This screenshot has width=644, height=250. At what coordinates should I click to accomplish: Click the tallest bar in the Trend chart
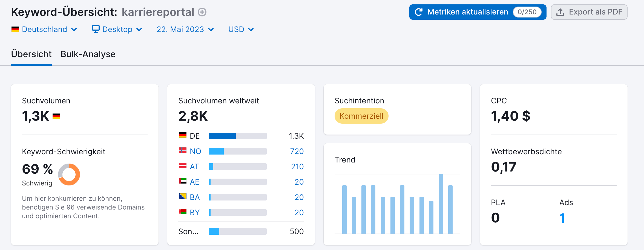tap(441, 204)
